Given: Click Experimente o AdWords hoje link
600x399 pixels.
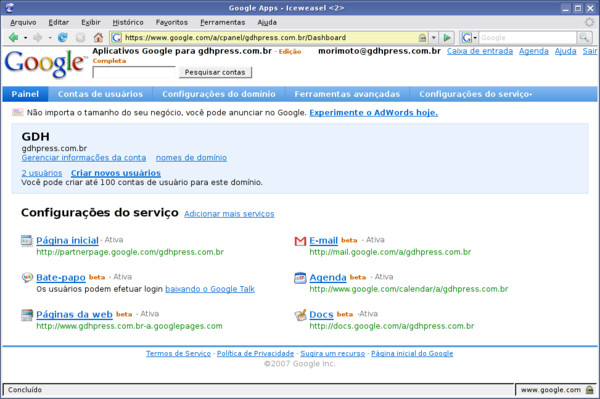Looking at the screenshot, I should pos(373,112).
